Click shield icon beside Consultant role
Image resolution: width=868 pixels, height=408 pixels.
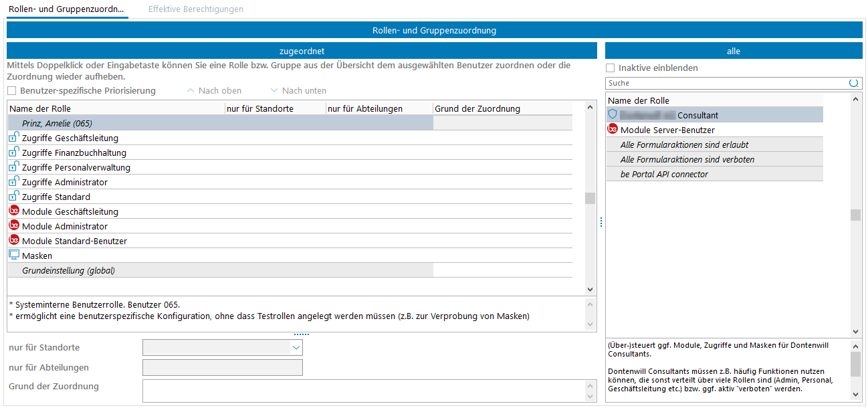pyautogui.click(x=613, y=115)
